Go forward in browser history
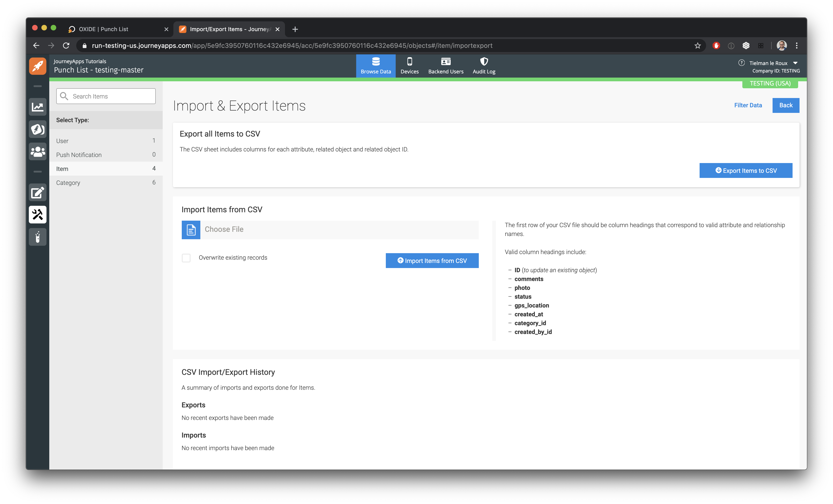The image size is (833, 504). 51,46
